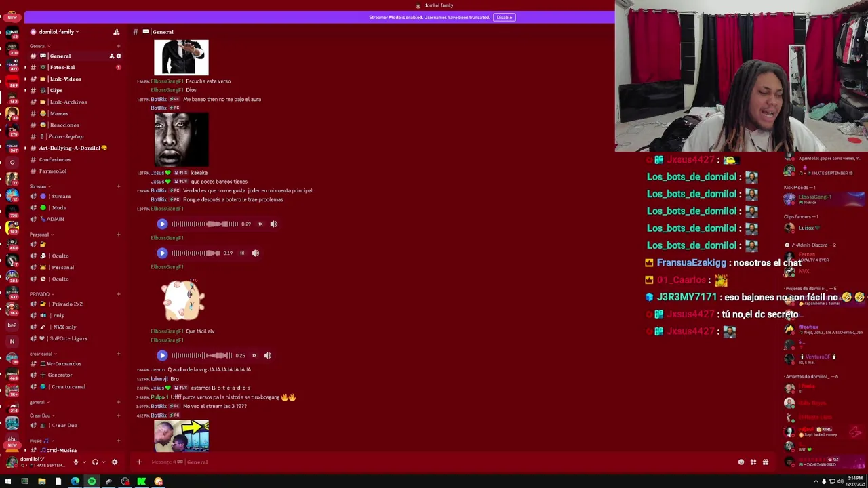Collapse the Personal category
This screenshot has width=868, height=488.
41,235
